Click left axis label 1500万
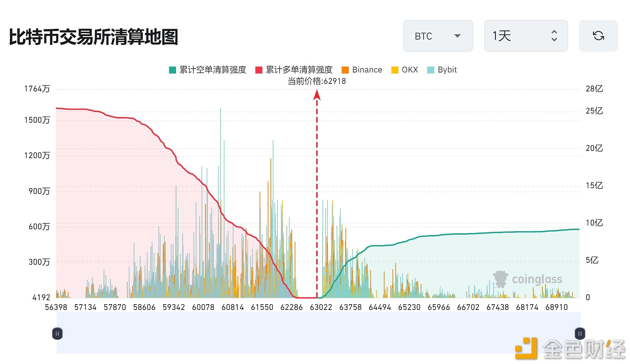 tap(37, 120)
